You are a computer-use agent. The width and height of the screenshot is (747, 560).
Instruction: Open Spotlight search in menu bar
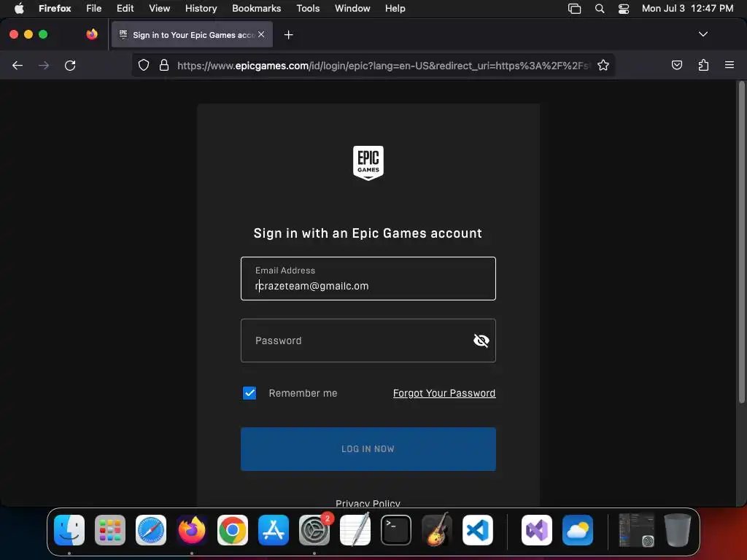pyautogui.click(x=600, y=9)
